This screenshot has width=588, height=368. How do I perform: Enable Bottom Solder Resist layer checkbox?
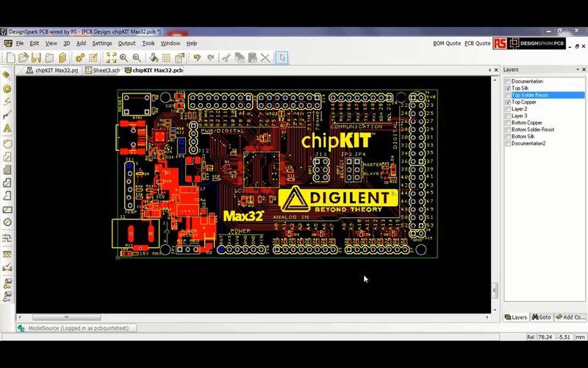click(x=508, y=130)
